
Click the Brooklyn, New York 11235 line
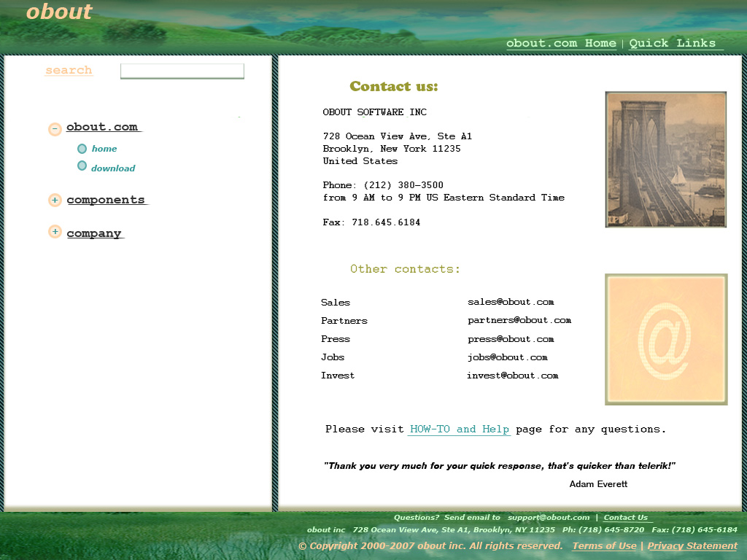tap(392, 149)
